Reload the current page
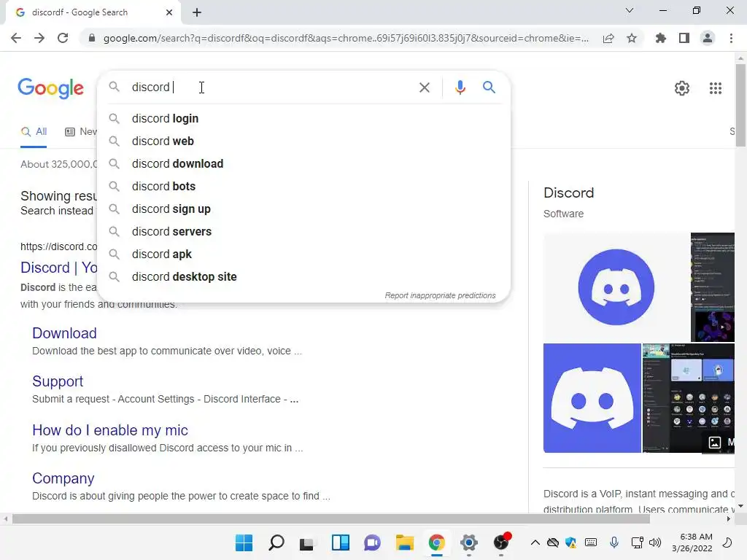The width and height of the screenshot is (747, 560). tap(63, 38)
